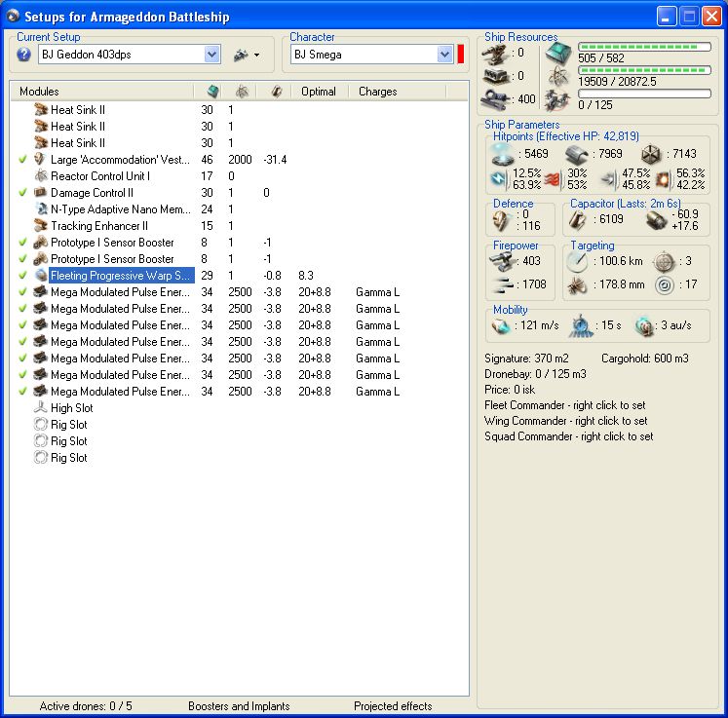Click Damage Control II module icon
Viewport: 728px width, 718px height.
pos(41,193)
